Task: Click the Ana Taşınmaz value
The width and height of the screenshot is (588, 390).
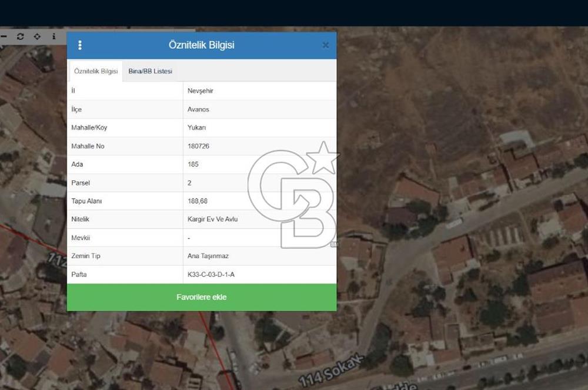Action: (x=207, y=256)
